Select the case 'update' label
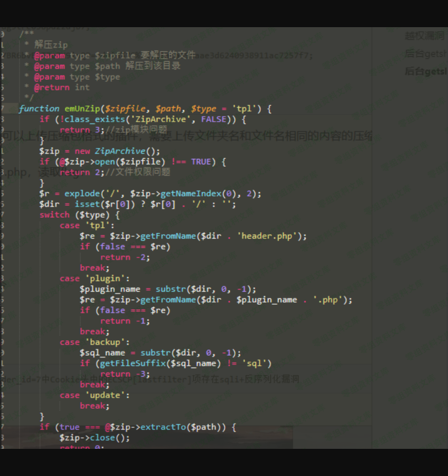The image size is (448, 476). click(x=95, y=395)
